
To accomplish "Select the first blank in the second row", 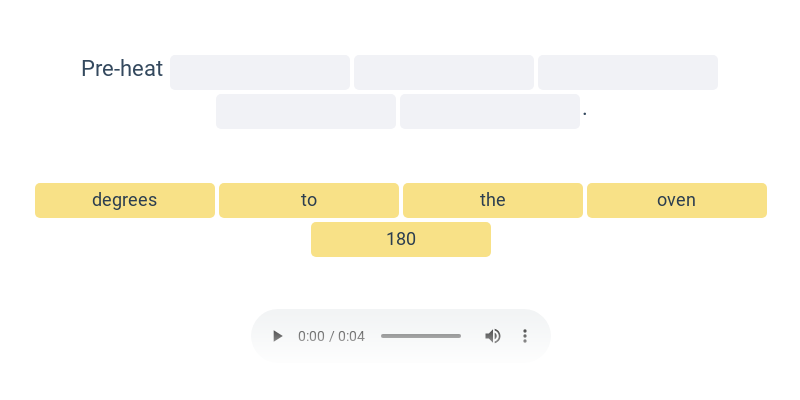I will 306,112.
